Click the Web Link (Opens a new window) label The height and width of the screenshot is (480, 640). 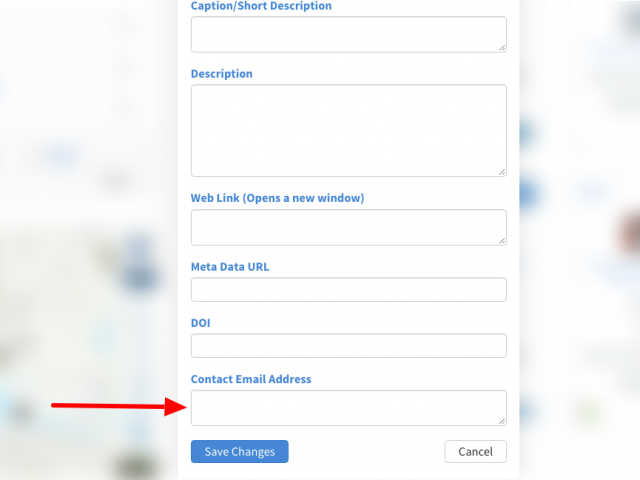(x=278, y=198)
